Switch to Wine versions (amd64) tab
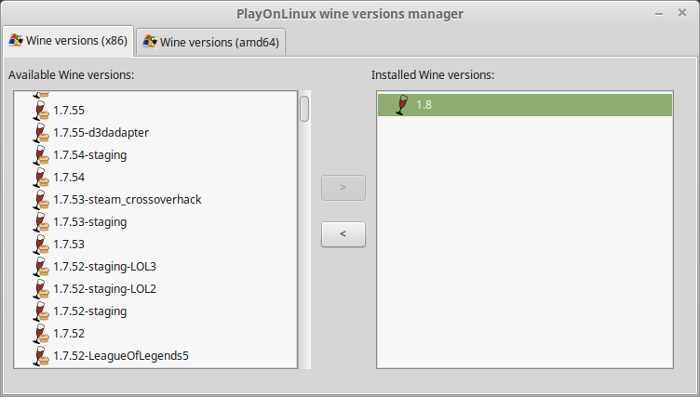700x397 pixels. (211, 42)
